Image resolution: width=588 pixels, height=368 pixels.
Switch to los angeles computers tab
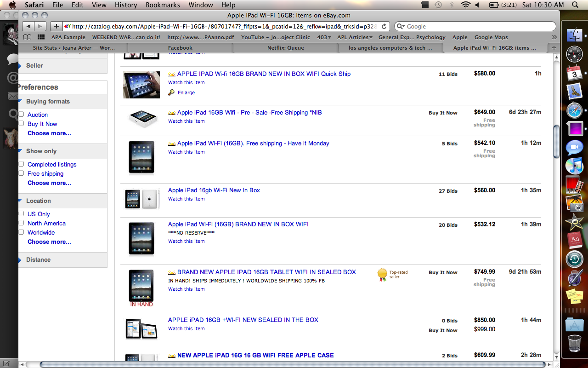click(390, 48)
